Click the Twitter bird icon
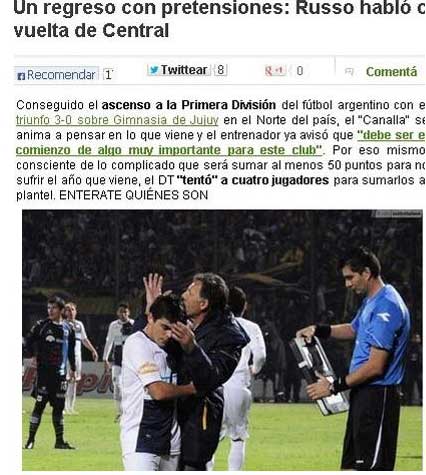 (x=154, y=70)
